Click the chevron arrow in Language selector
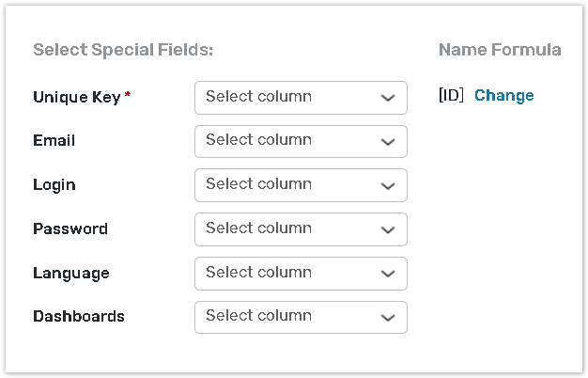This screenshot has height=378, width=588. 388,274
